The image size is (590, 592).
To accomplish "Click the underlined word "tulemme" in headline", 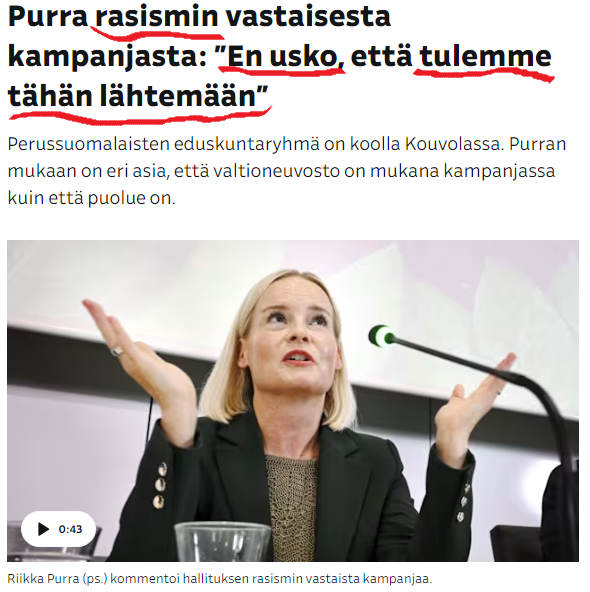I will coord(485,57).
